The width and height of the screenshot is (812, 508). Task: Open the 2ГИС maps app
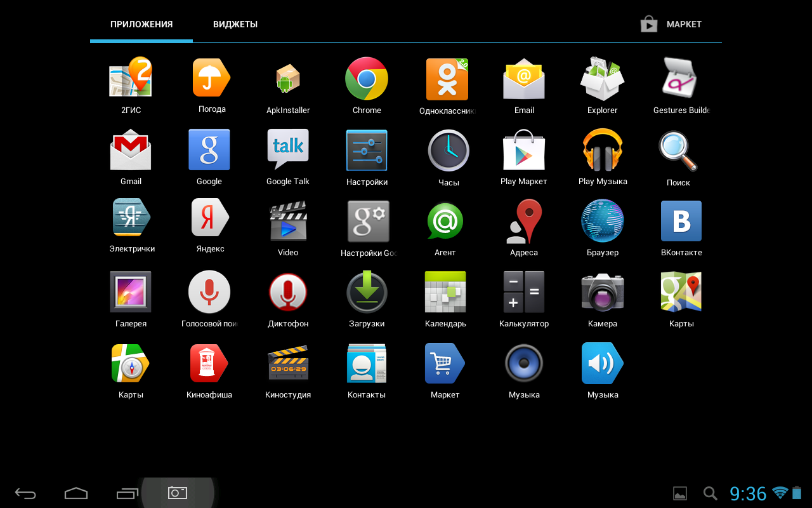[131, 77]
